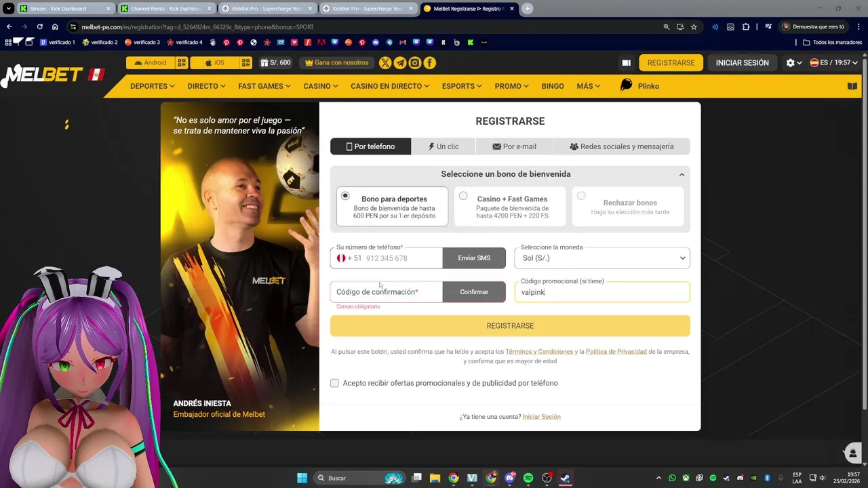Screen dimensions: 868x488
Task: Open Spotify from the taskbar
Action: point(528,478)
